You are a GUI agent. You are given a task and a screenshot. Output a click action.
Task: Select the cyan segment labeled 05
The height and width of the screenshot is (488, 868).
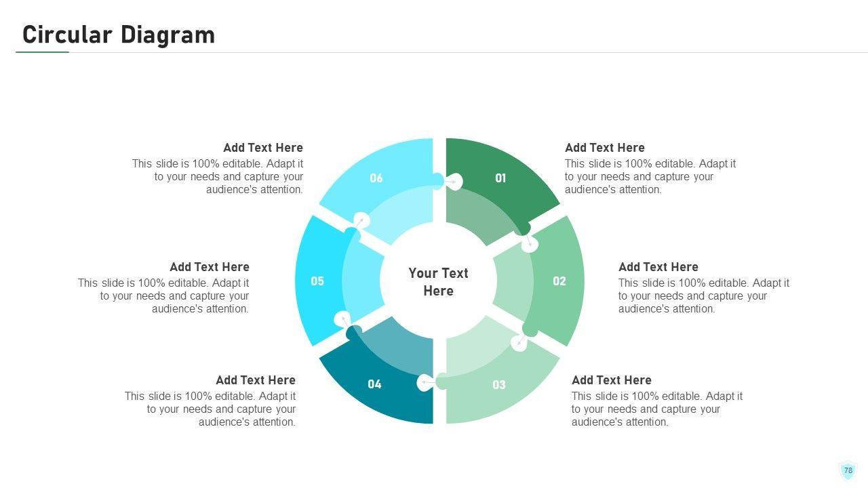317,281
